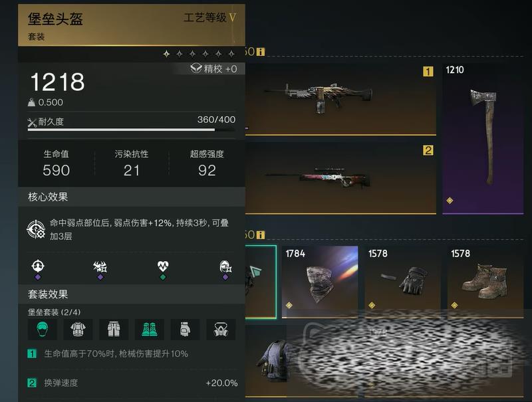Select the heart-rate attribute icon

[x=163, y=266]
